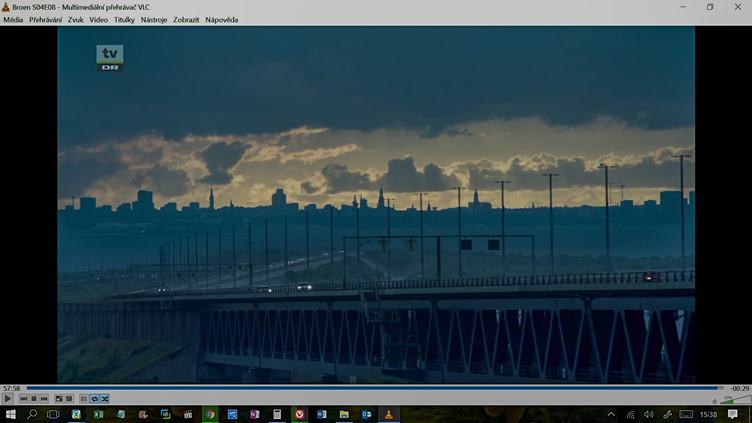Expand hidden system tray icons

611,414
